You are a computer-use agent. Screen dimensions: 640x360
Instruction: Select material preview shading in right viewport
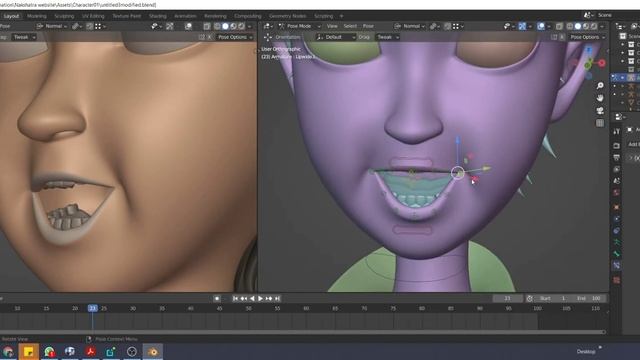(586, 26)
